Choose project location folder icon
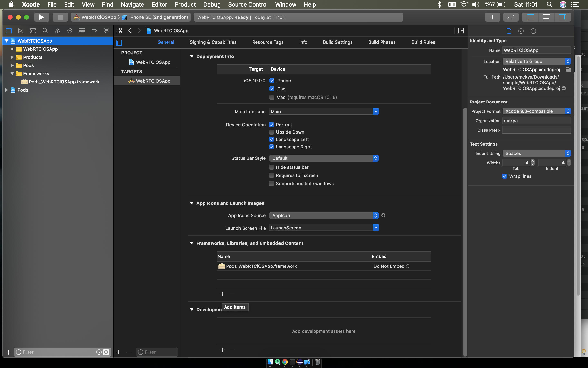The width and height of the screenshot is (588, 368). tap(569, 70)
